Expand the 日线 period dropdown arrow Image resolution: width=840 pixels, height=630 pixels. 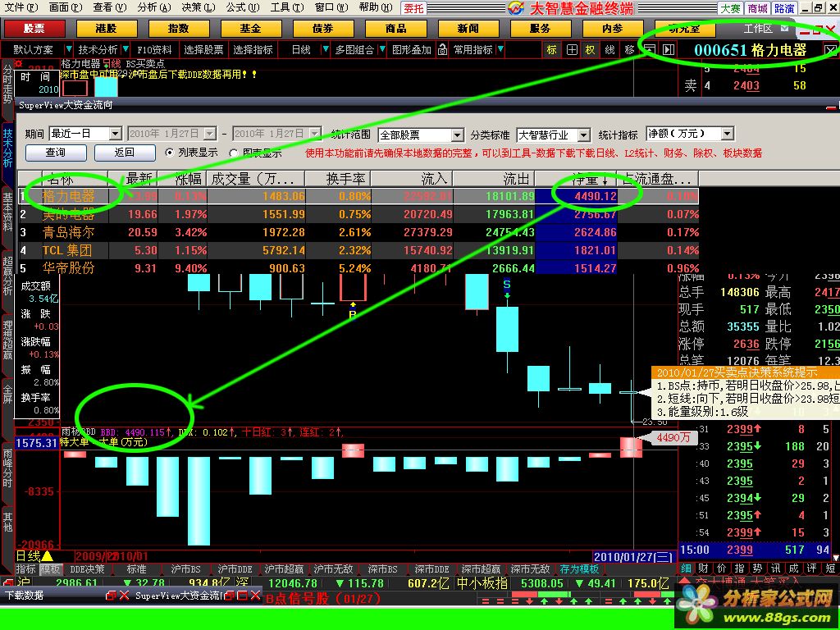[325, 50]
